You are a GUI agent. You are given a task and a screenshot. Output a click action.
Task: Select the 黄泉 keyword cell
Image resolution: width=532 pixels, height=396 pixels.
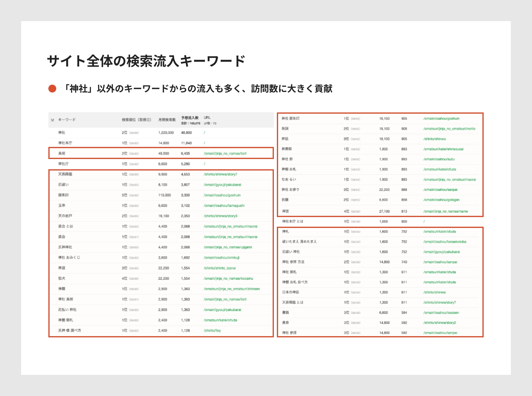(x=285, y=323)
